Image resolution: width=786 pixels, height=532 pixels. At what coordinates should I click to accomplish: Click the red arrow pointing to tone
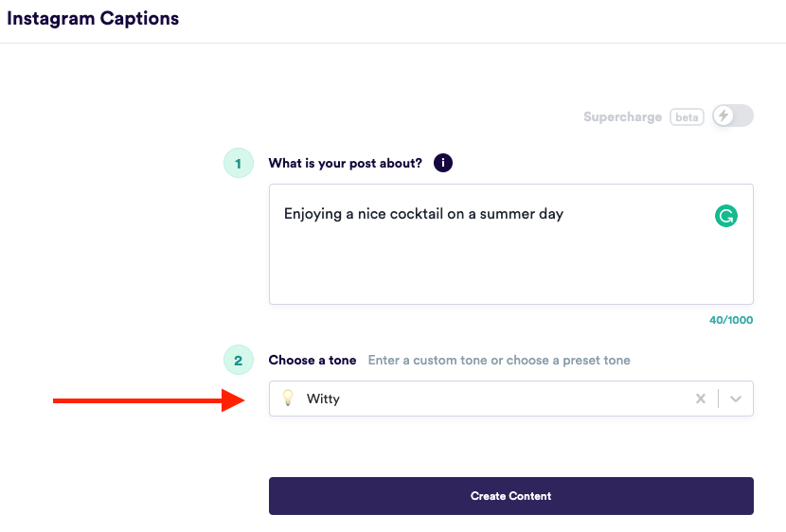coord(150,401)
